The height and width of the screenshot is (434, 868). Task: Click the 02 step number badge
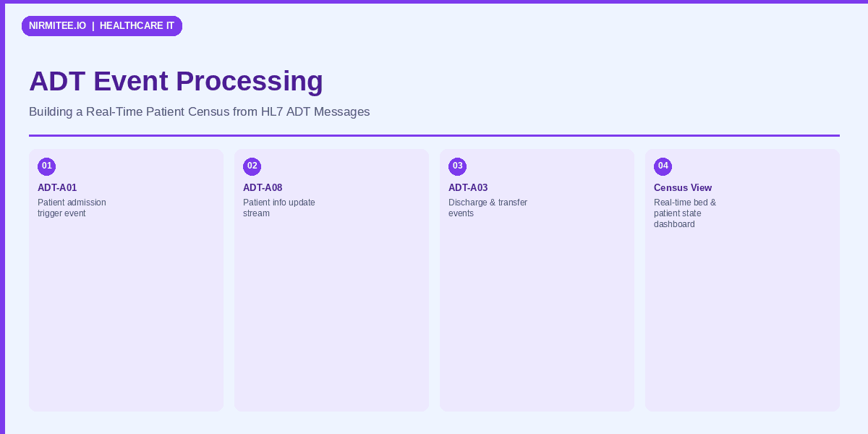click(x=252, y=166)
